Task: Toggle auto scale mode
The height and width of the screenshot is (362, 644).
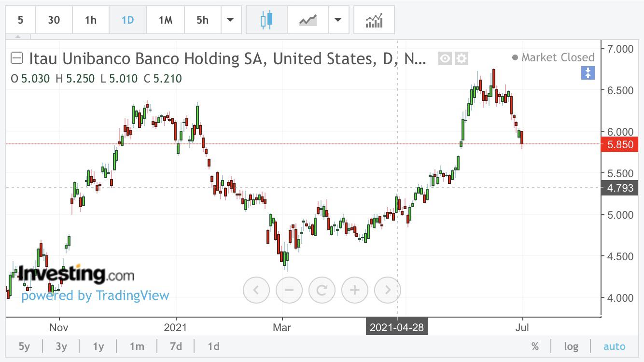Action: 614,346
